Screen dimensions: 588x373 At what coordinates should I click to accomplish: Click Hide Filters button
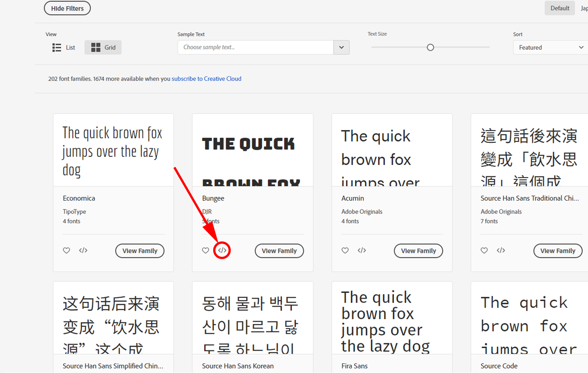(67, 8)
